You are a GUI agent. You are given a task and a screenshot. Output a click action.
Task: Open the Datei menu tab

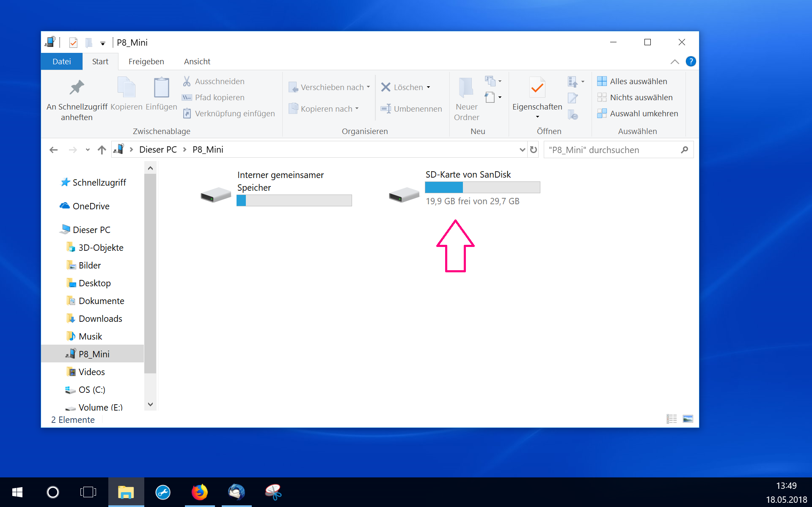coord(62,61)
